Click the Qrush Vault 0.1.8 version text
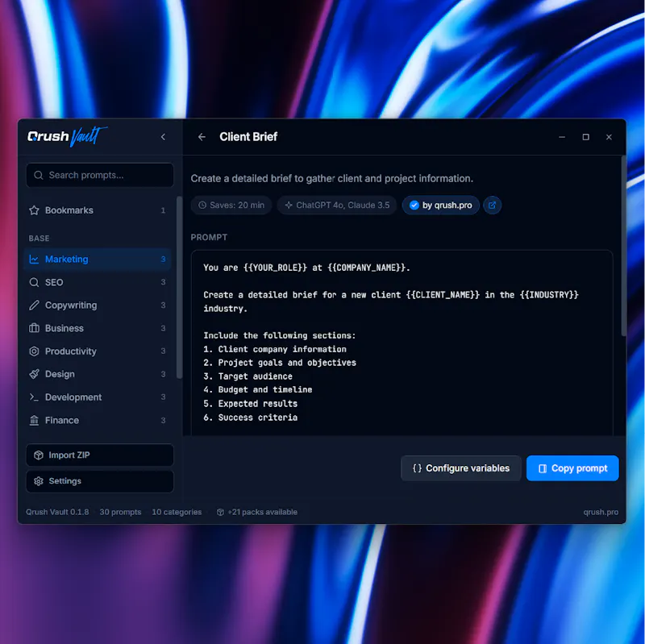The height and width of the screenshot is (644, 645). coord(57,512)
